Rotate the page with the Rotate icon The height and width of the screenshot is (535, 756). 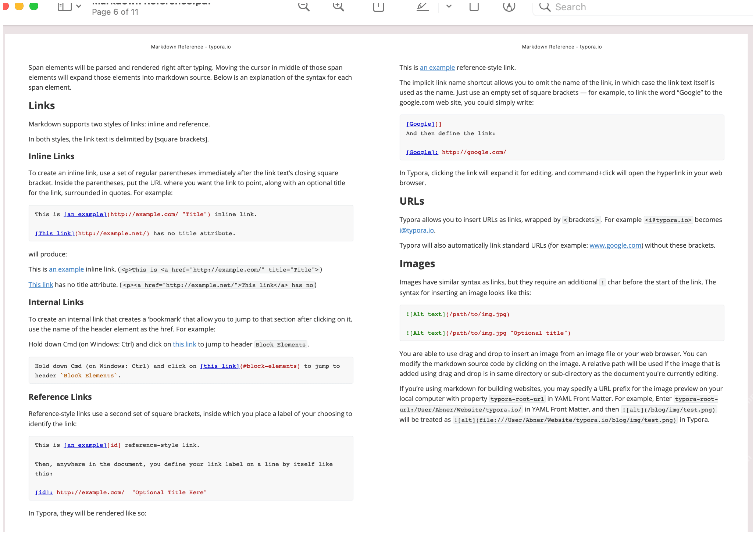coord(474,6)
